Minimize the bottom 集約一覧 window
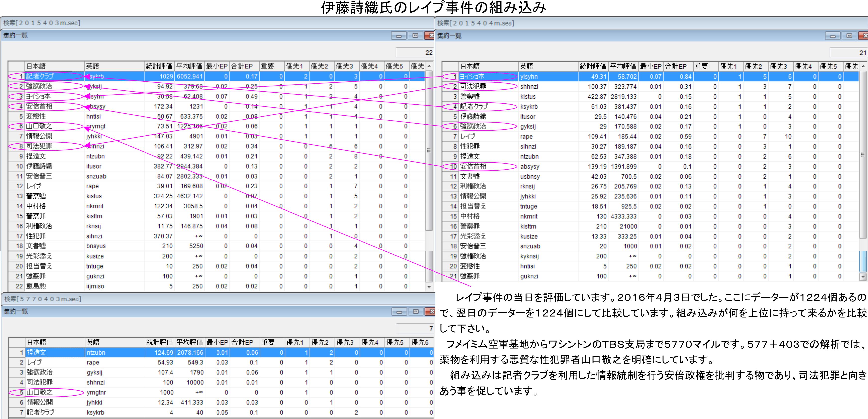This screenshot has width=868, height=419. 399,312
